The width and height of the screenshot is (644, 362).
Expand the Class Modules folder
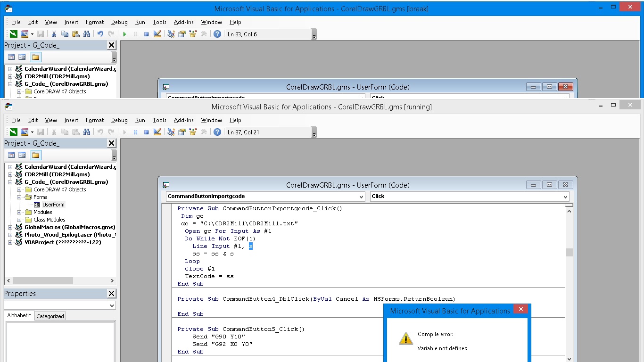[x=19, y=220]
